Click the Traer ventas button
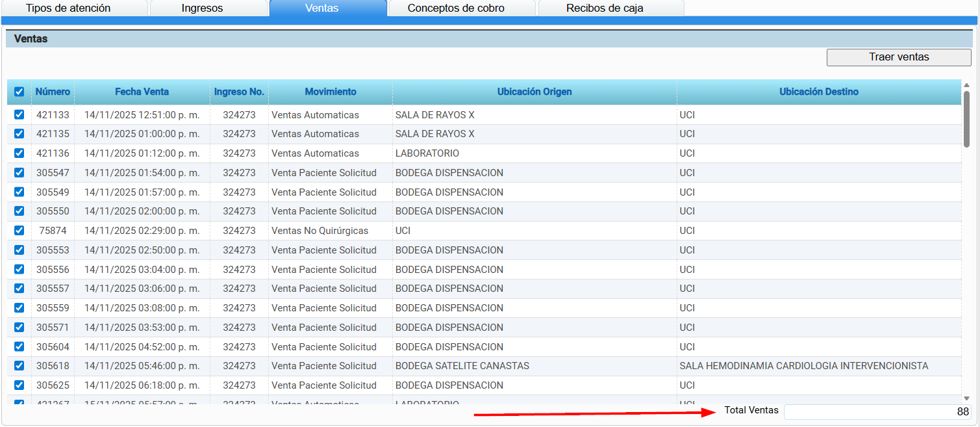980x427 pixels. click(899, 57)
